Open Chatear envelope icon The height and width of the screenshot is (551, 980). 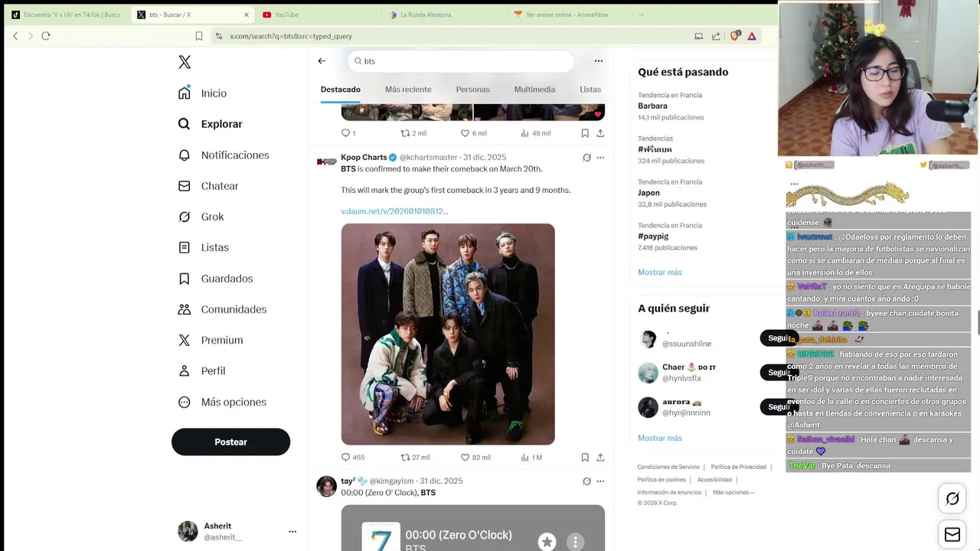(x=185, y=186)
